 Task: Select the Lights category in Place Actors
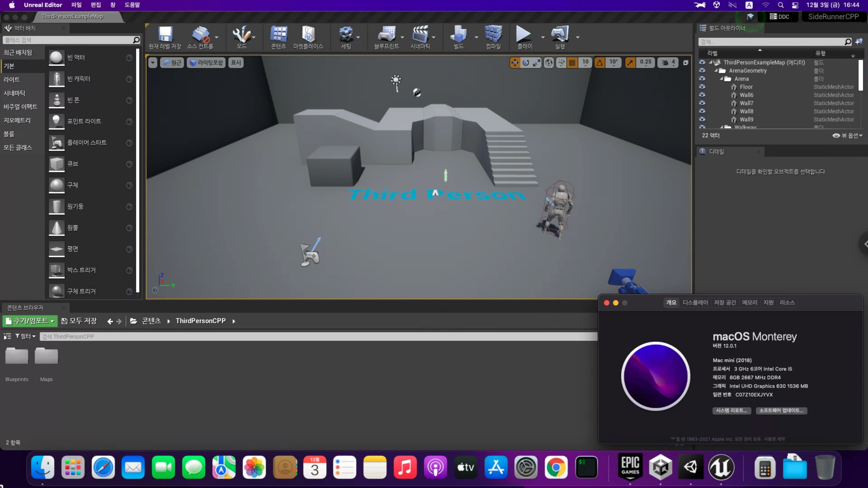click(12, 80)
